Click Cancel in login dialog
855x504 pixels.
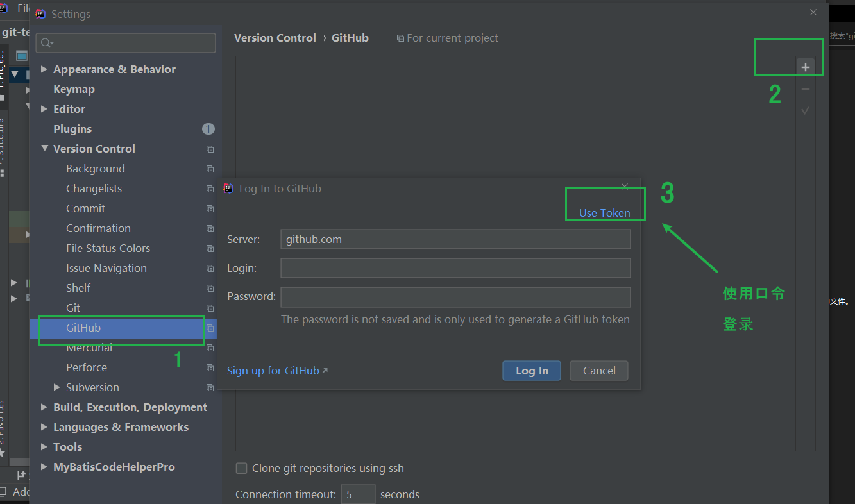click(599, 371)
